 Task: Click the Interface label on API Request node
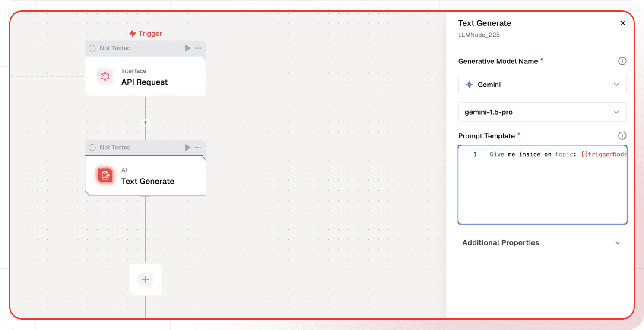(134, 71)
